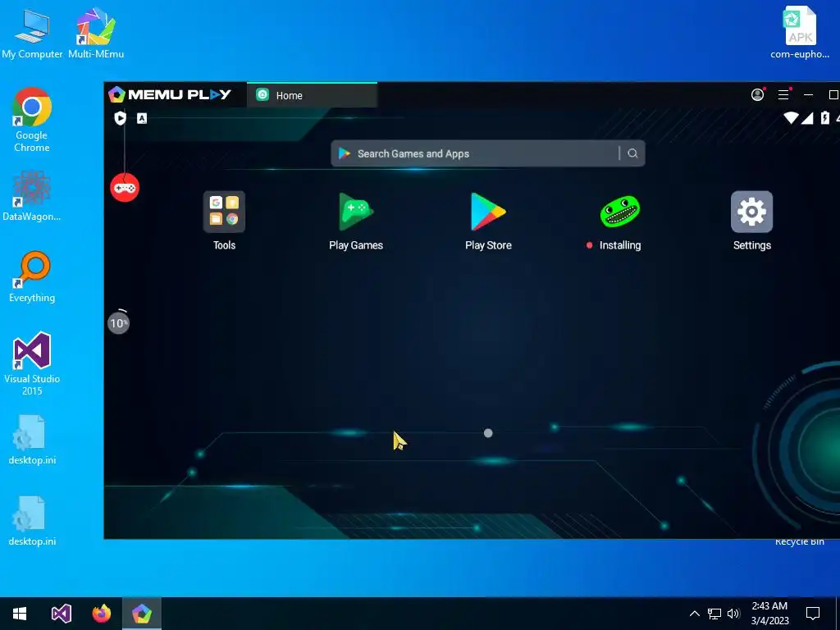The width and height of the screenshot is (840, 630).
Task: Select the Multi-MEmu desktop shortcut
Action: point(96,33)
